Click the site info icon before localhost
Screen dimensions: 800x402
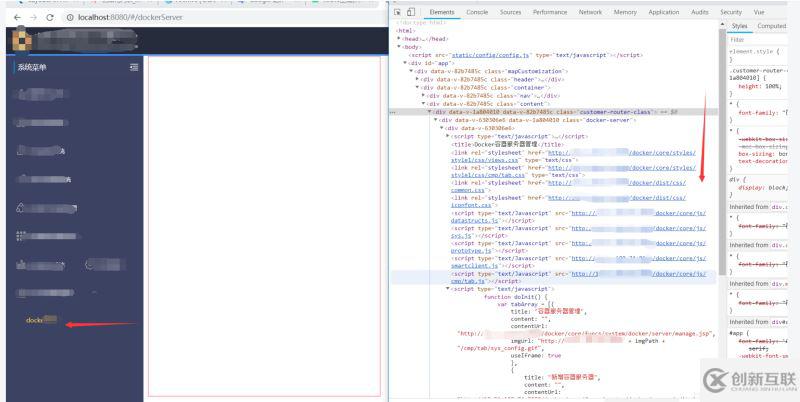[x=70, y=17]
